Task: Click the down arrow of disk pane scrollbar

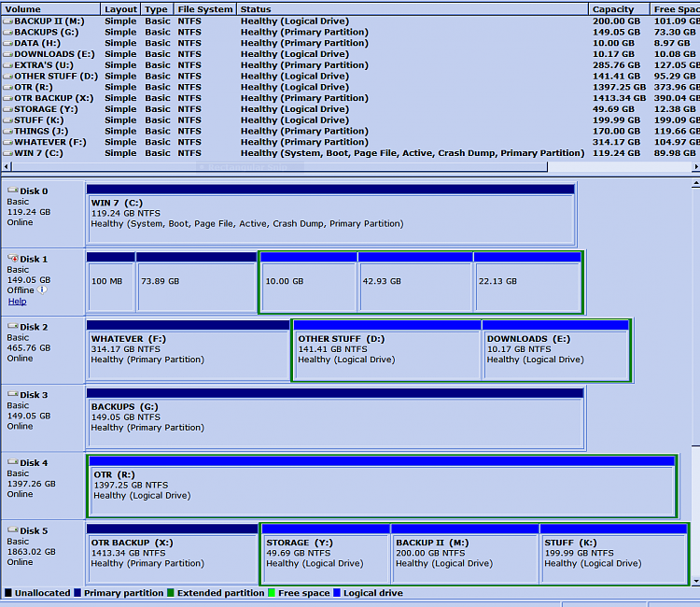Action: [x=695, y=582]
